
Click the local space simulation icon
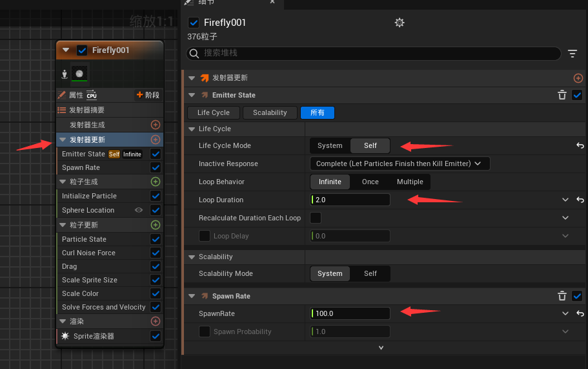click(65, 74)
